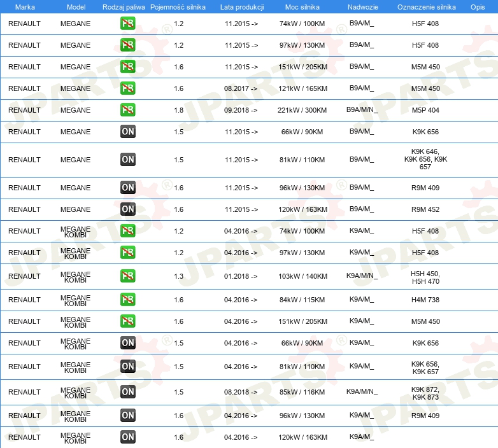Click ON diesel icon in R9M 452 row

pos(127,209)
